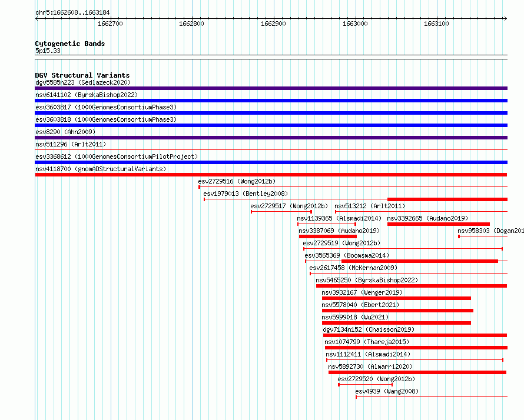Click the blue bar under nsv6141102
Viewport: 524px width, 420px height.
point(271,101)
